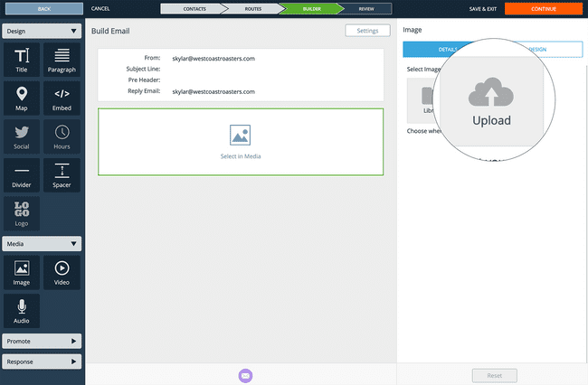Add a Divider block
Viewport: 588px width, 385px height.
tap(22, 175)
